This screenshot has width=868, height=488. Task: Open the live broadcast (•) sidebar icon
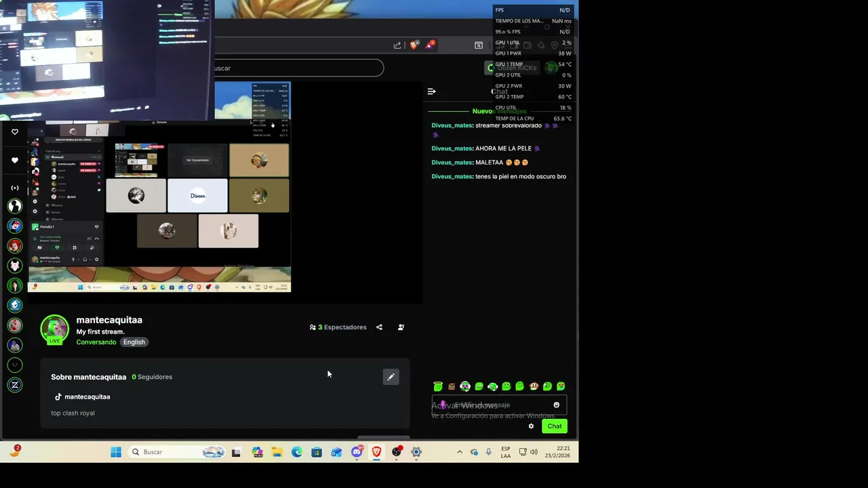(15, 188)
